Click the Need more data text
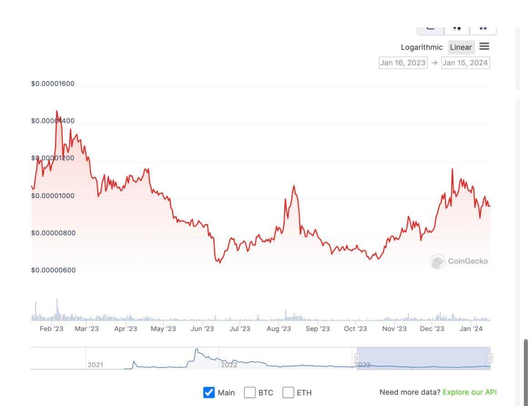This screenshot has height=406, width=532. 409,392
